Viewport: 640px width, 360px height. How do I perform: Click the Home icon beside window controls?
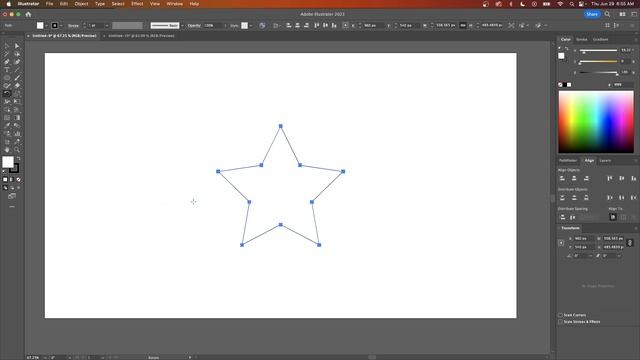point(28,14)
